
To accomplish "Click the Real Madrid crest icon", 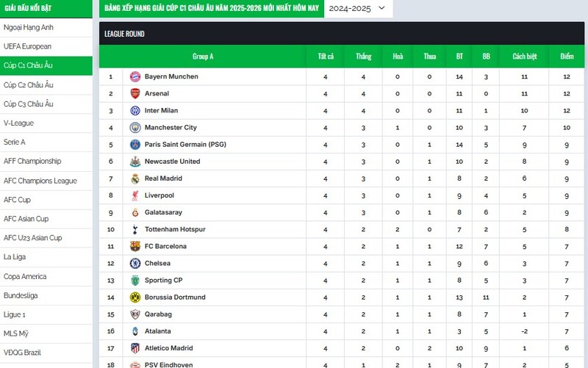I will [x=135, y=178].
